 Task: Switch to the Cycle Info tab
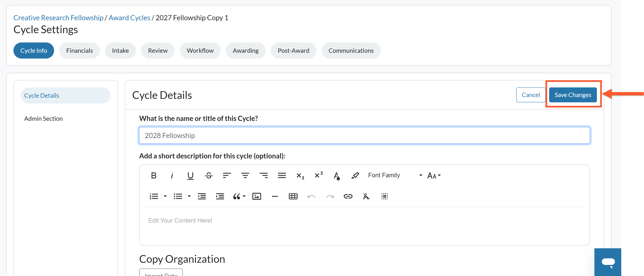coord(34,50)
